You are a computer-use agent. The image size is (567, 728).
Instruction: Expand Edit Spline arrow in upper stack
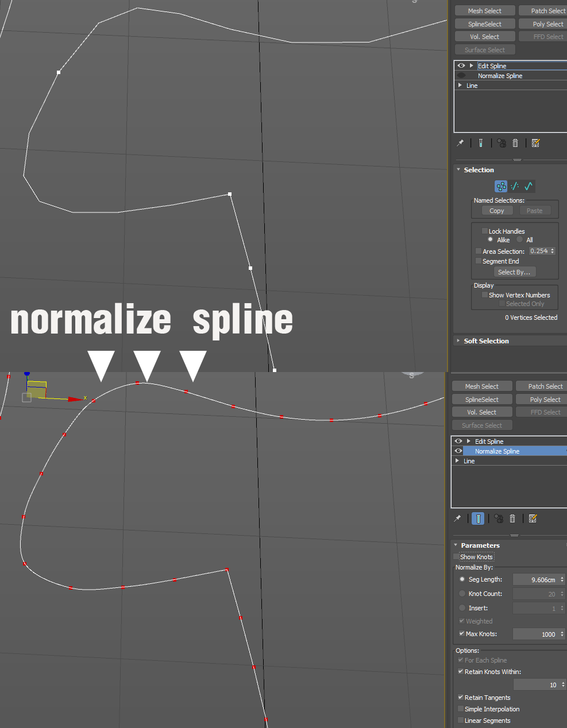tap(472, 65)
